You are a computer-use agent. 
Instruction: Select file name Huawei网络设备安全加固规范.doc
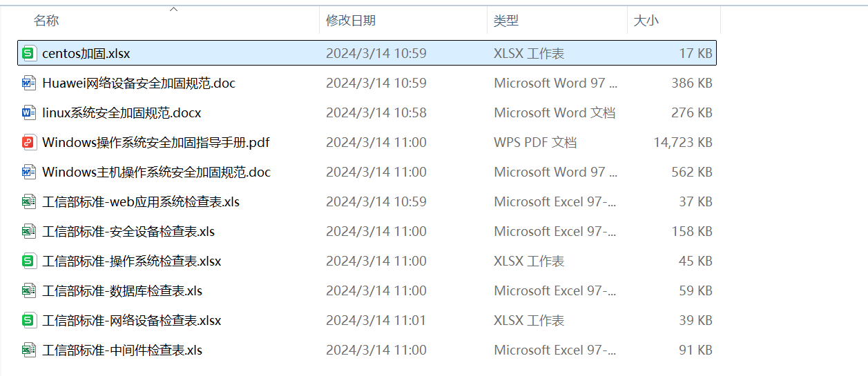139,83
